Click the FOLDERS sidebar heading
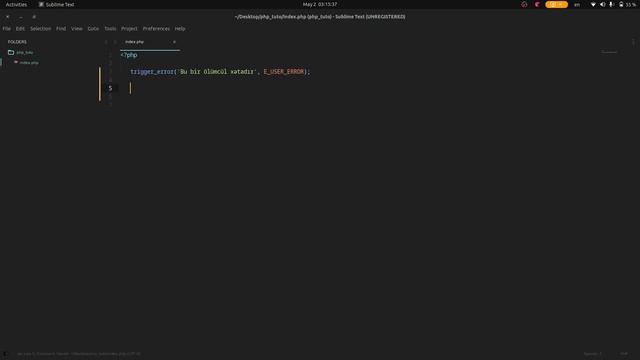This screenshot has height=360, width=640. [x=17, y=42]
